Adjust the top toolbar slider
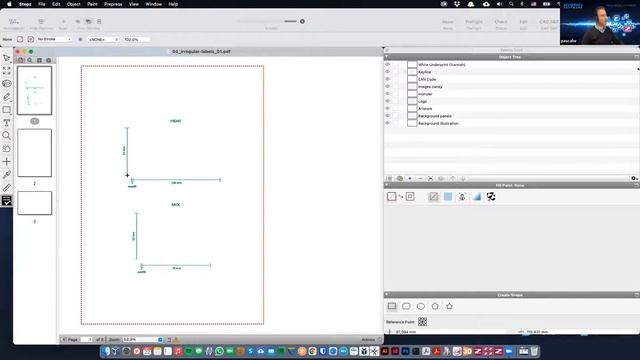640x360 pixels. tap(302, 21)
